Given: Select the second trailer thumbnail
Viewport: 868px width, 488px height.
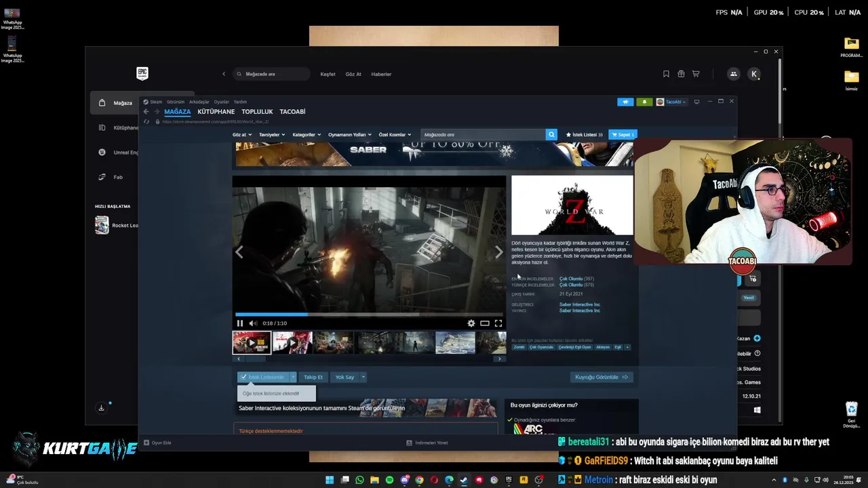Looking at the screenshot, I should (292, 343).
